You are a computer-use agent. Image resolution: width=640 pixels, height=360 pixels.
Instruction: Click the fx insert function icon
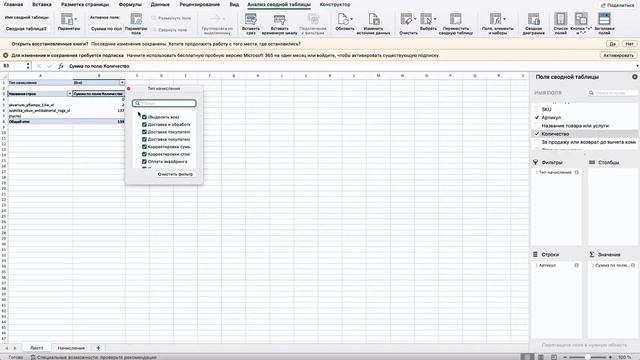point(60,66)
